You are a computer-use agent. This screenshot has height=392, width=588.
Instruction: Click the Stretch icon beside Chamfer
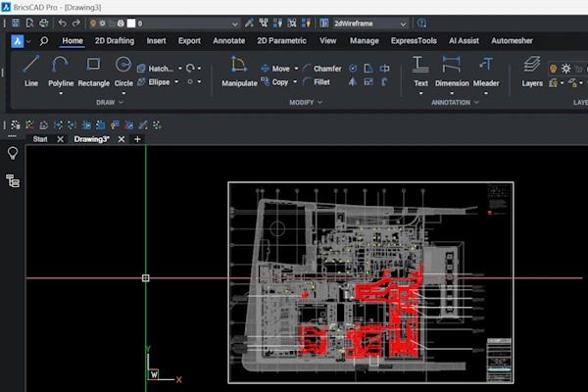tap(368, 69)
